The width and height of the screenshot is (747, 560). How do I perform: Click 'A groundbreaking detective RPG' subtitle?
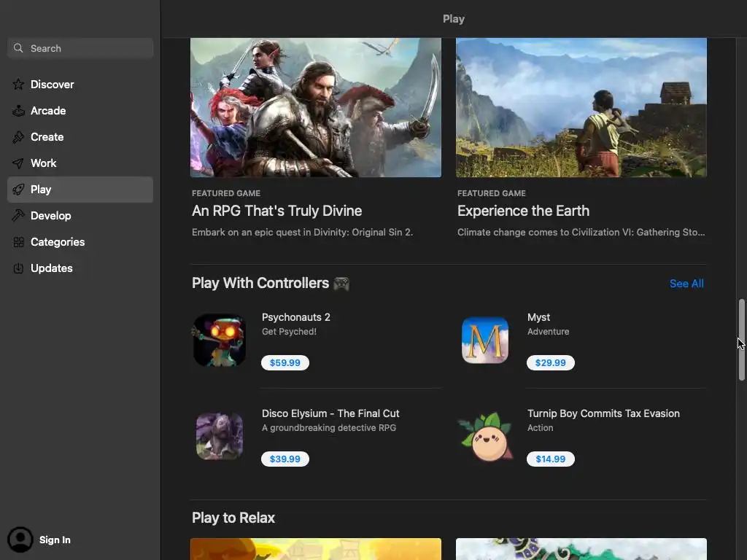(x=329, y=427)
